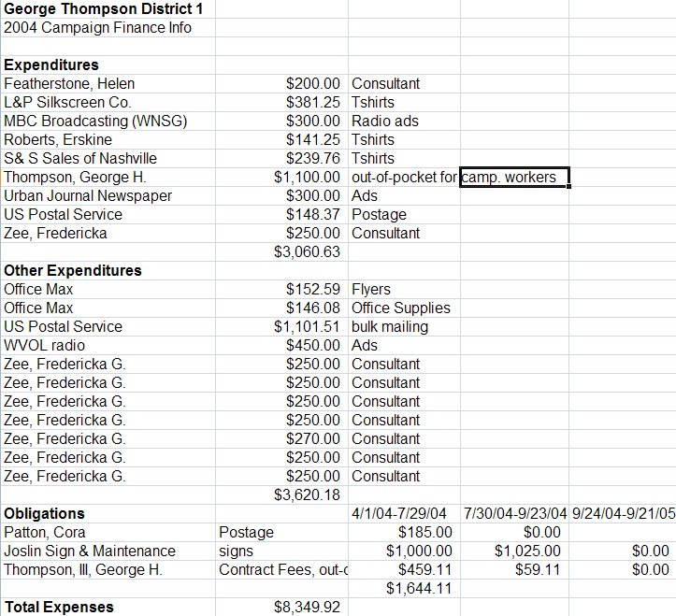Select the '$239.76' amount cell
This screenshot has height=616, width=676.
point(282,158)
